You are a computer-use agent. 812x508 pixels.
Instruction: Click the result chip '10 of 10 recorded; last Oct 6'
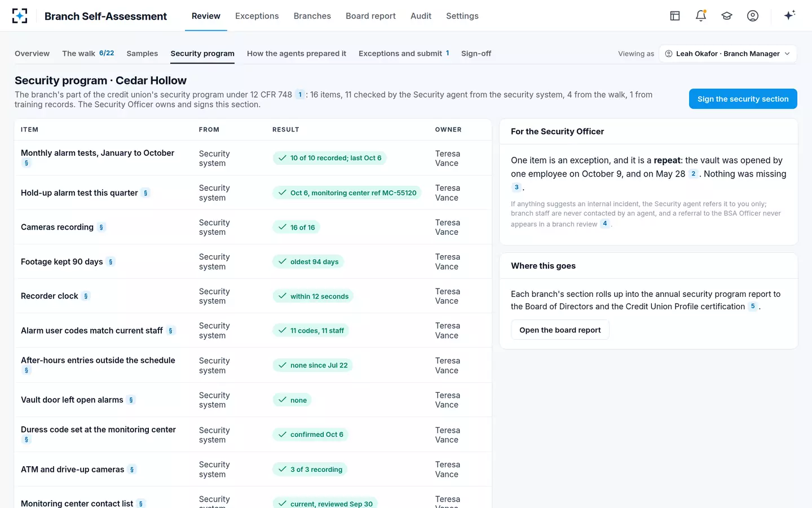click(x=329, y=158)
